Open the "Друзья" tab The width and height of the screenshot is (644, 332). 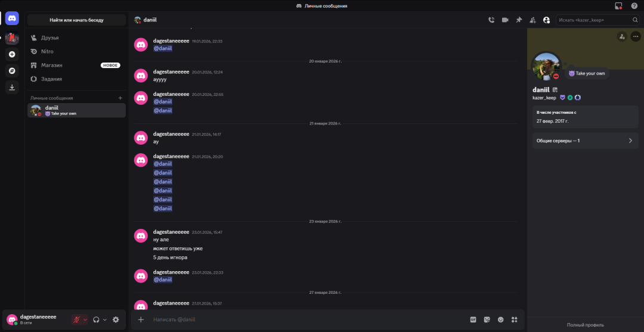point(49,38)
